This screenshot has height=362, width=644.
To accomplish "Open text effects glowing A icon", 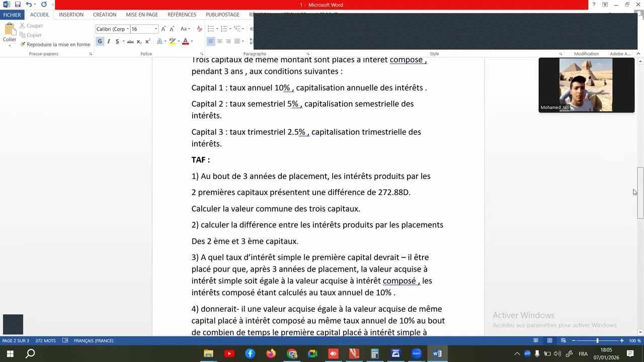I will coord(159,41).
